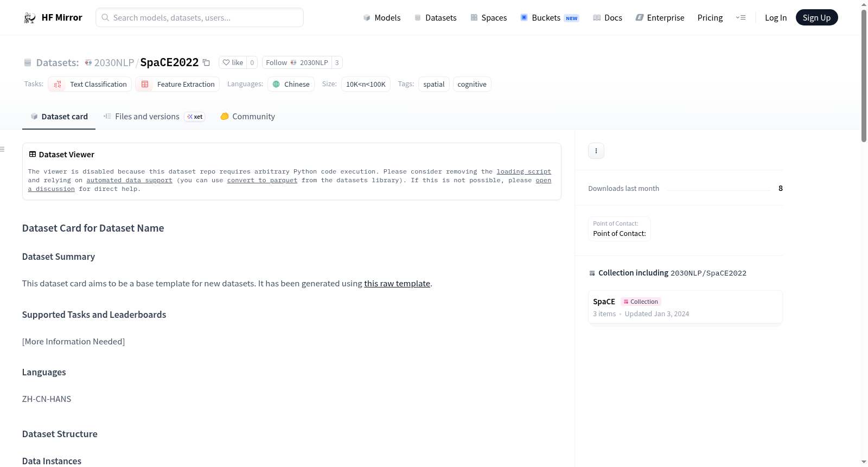The height and width of the screenshot is (467, 868).
Task: Click the Dataset Summary heading
Action: pos(59,257)
